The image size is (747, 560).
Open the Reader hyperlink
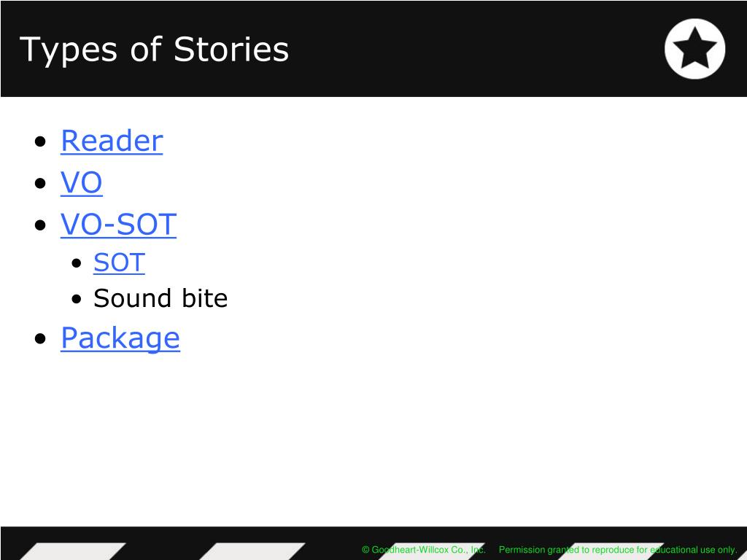tap(112, 141)
